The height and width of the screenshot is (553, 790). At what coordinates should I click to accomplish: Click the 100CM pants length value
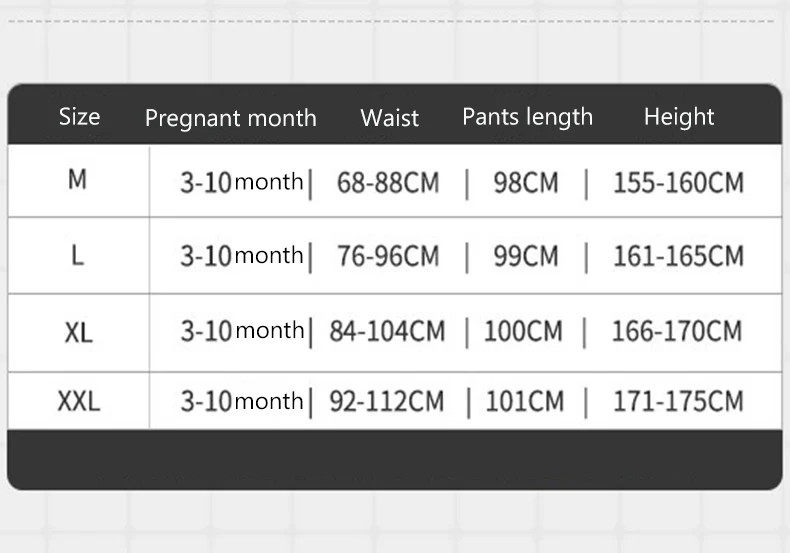pyautogui.click(x=523, y=331)
